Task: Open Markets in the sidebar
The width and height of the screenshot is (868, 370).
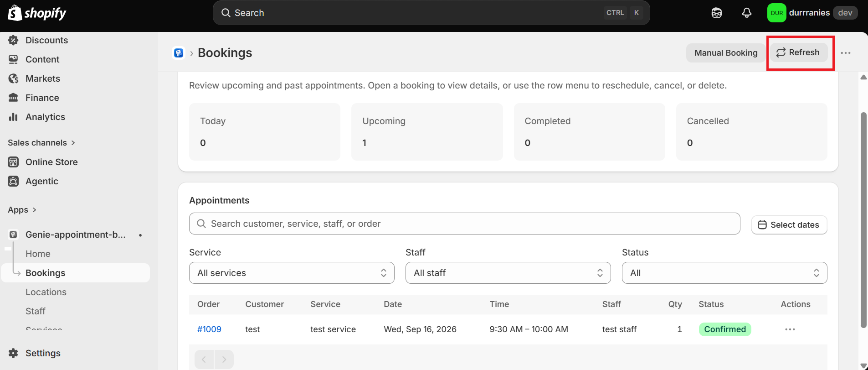Action: (43, 78)
